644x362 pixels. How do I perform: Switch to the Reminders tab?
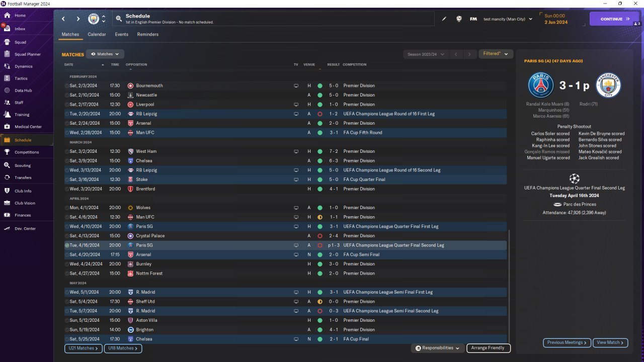point(148,35)
